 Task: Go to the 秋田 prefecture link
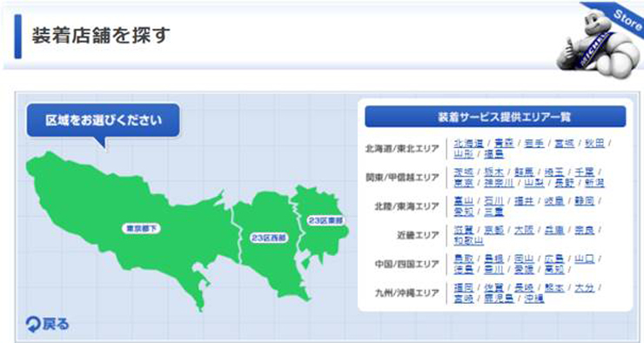pyautogui.click(x=594, y=143)
